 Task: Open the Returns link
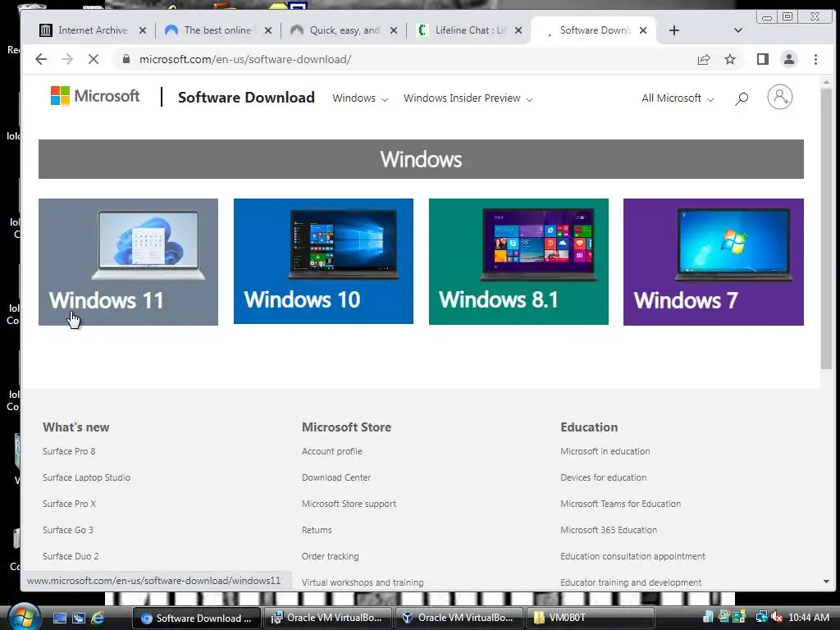pos(317,531)
